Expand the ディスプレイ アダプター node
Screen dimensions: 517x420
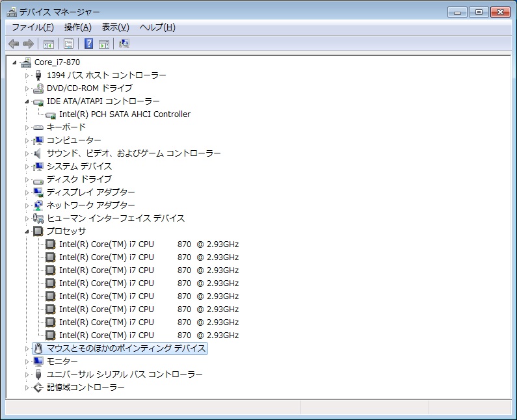tap(27, 192)
